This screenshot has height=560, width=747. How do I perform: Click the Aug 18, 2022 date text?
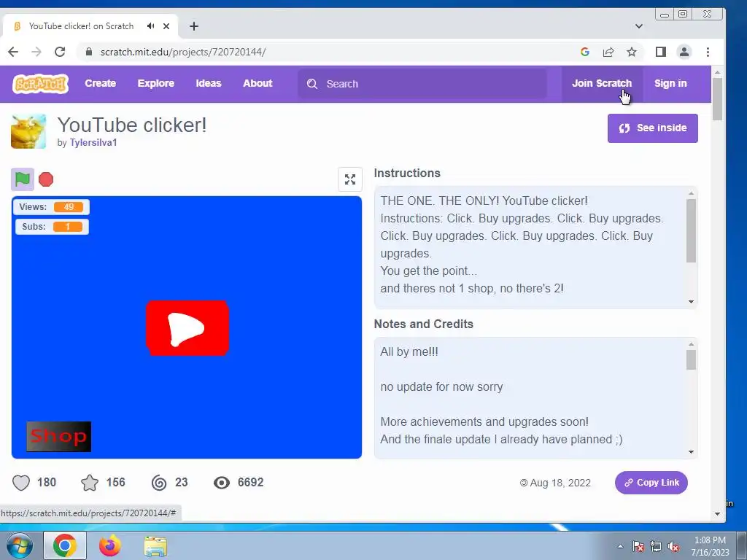click(560, 483)
